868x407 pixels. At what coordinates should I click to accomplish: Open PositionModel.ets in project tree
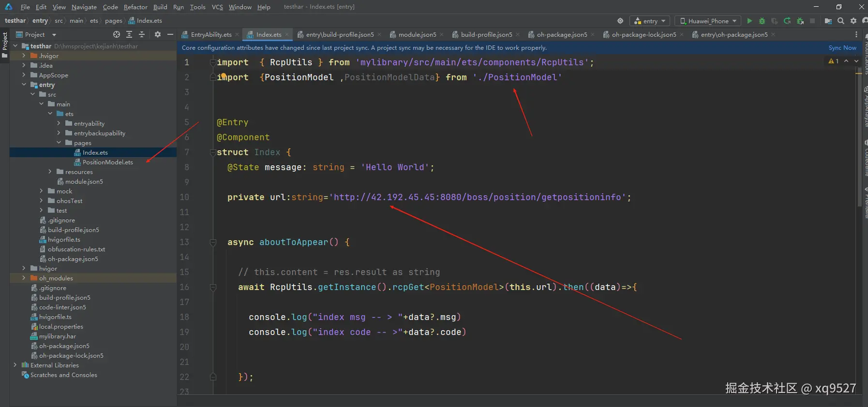click(x=107, y=162)
